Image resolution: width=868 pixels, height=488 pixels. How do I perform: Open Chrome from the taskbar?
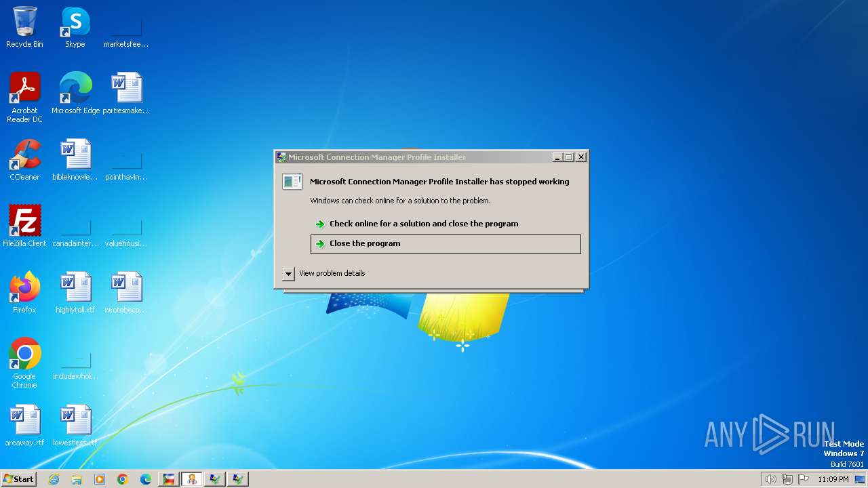coord(123,479)
